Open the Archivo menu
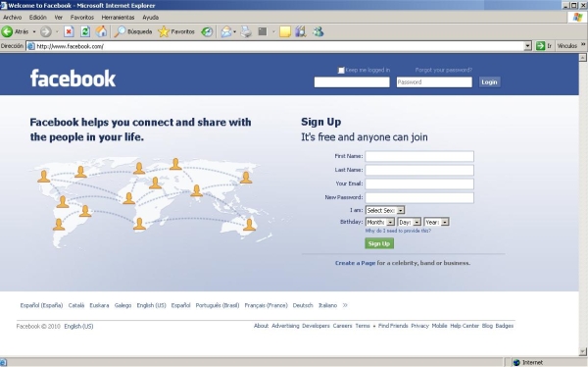This screenshot has height=367, width=588. coord(13,18)
